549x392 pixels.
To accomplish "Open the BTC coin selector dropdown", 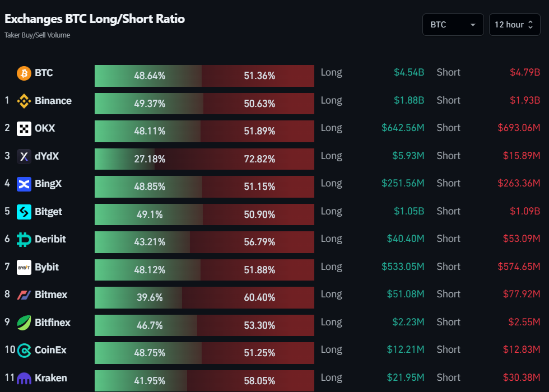I will pos(453,24).
